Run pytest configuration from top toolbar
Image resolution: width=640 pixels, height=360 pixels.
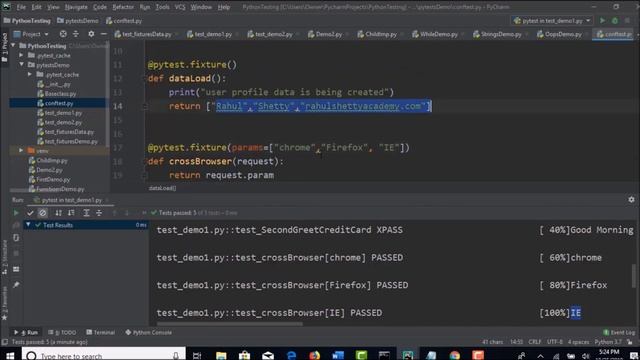click(602, 20)
